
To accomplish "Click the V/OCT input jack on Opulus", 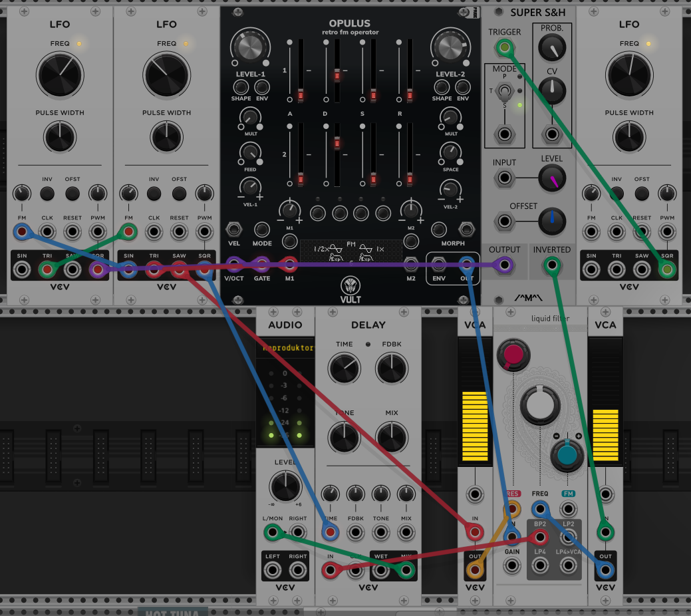I will [234, 265].
